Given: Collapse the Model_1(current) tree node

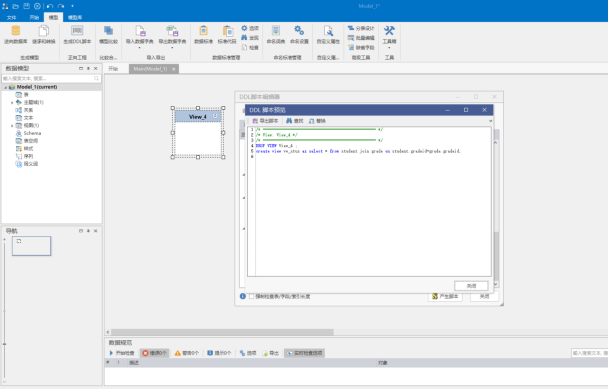Looking at the screenshot, I should coord(5,87).
